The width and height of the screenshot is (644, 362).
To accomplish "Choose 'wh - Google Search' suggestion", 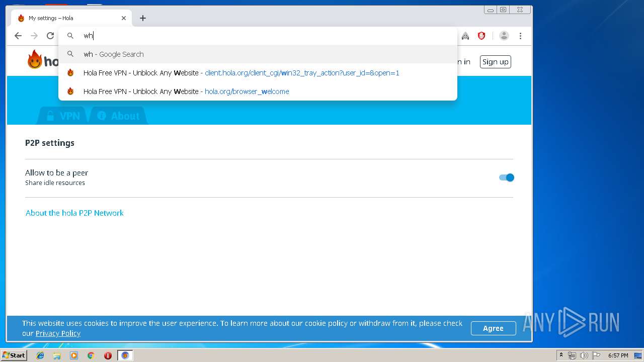I will click(258, 54).
